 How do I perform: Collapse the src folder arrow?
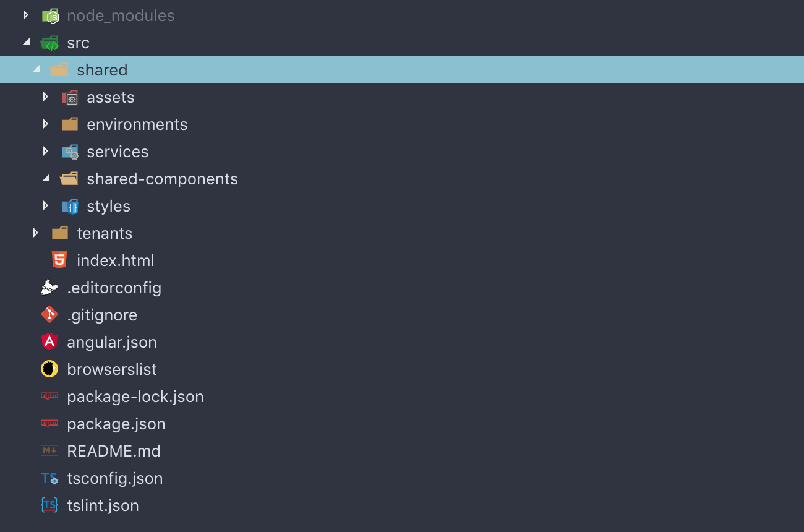26,42
